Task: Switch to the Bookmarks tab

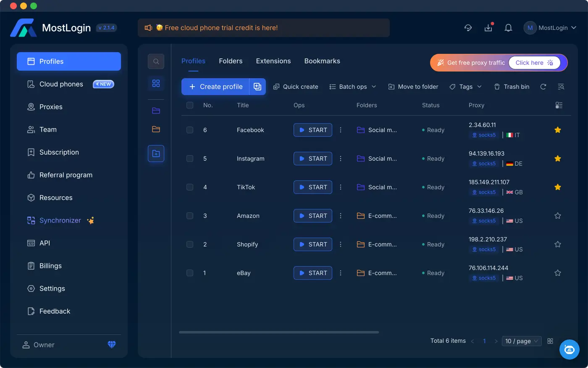Action: point(322,61)
